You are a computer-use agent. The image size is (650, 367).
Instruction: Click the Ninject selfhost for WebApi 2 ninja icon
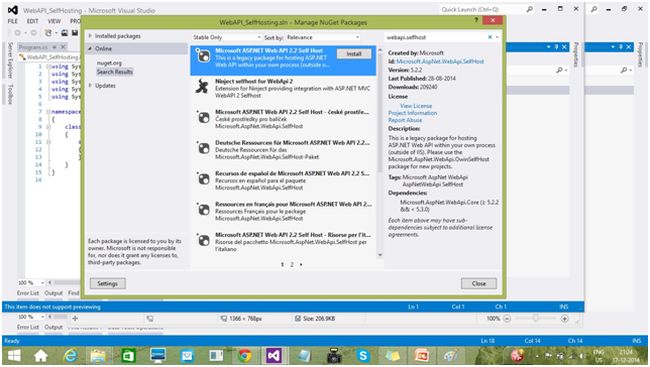(203, 87)
